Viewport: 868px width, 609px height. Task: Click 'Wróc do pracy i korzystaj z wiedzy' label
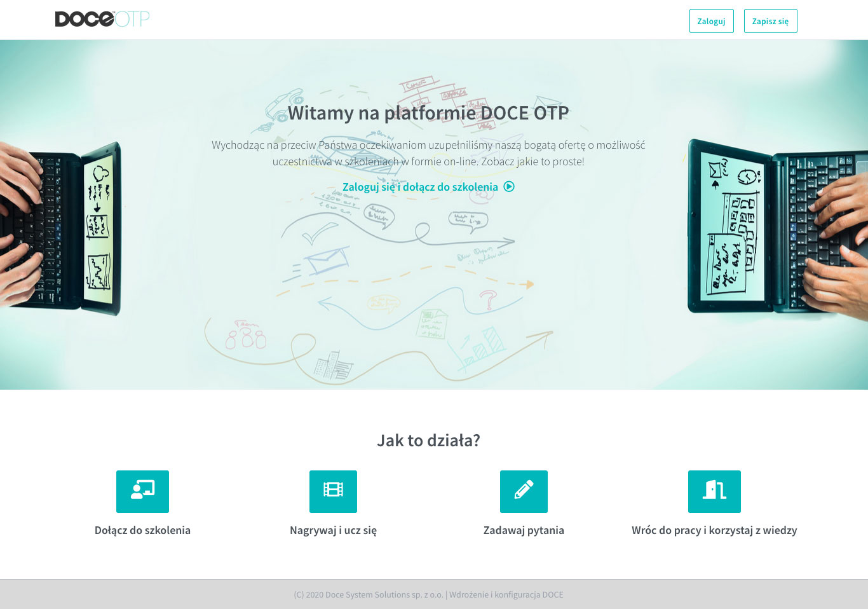click(714, 530)
